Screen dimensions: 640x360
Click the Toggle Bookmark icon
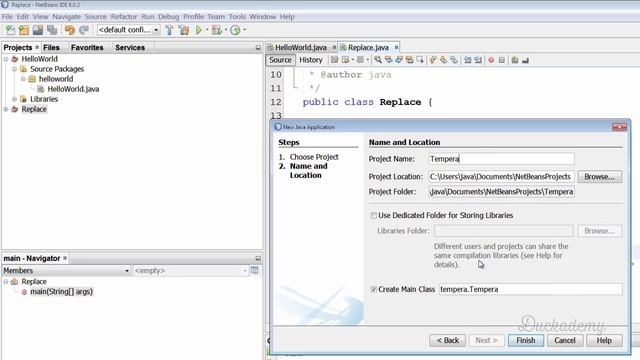click(x=454, y=60)
